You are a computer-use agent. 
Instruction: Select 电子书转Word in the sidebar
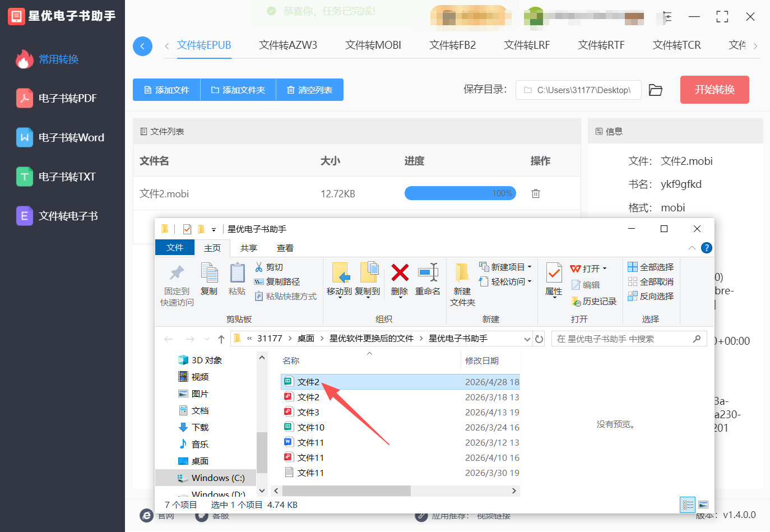coord(60,138)
